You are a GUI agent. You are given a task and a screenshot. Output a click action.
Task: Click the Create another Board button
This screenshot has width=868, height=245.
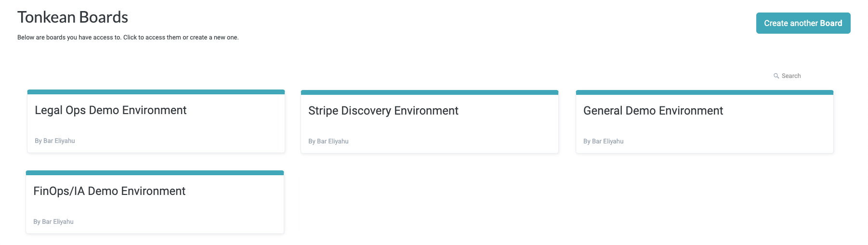[x=803, y=23]
